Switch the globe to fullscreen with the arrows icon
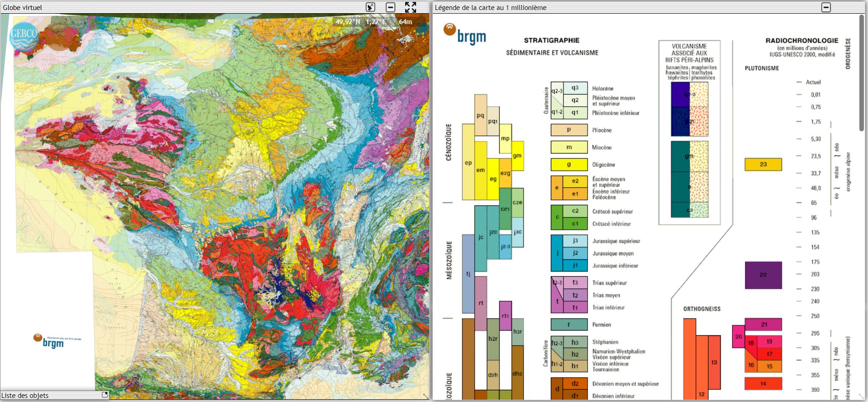 (x=411, y=7)
